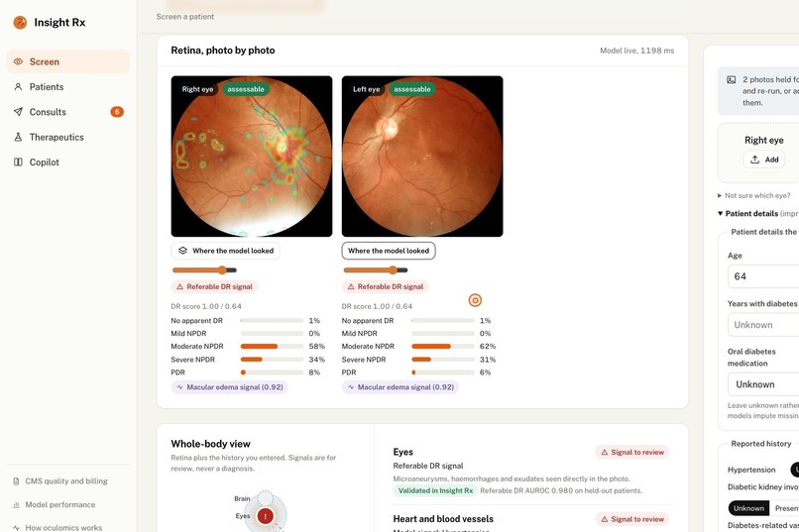Click pulse icon in left Macular edema chip
Image resolution: width=799 pixels, height=532 pixels.
point(351,387)
